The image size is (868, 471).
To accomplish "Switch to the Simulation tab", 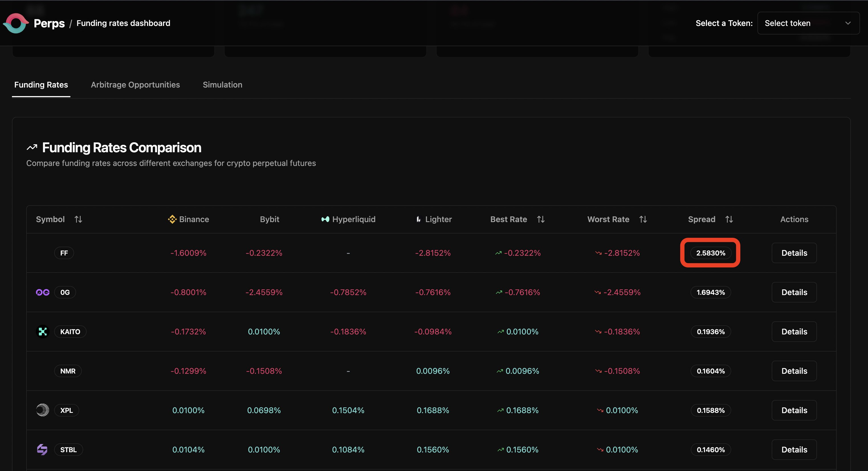I will (222, 85).
